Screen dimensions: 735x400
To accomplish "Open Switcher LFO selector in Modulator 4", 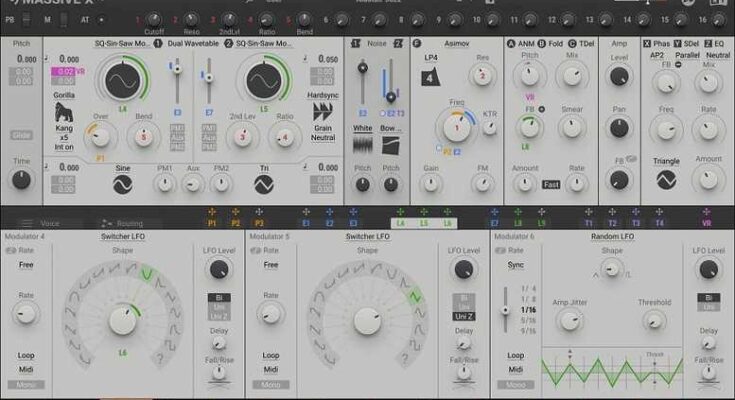I will (121, 236).
